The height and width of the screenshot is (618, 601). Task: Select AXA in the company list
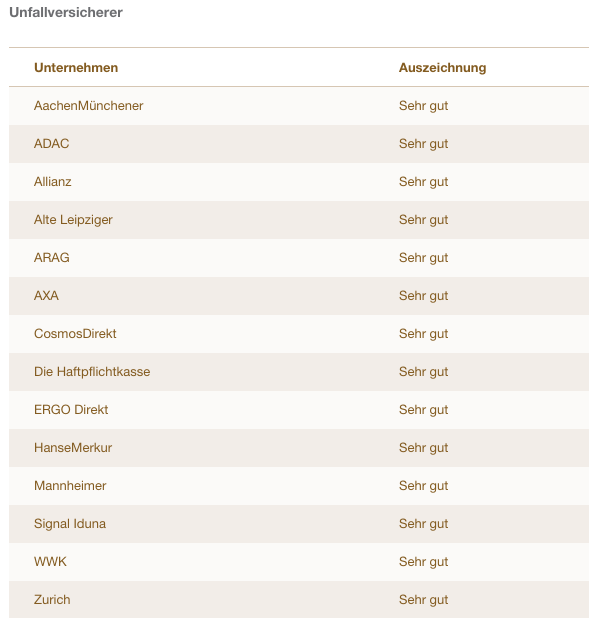point(46,296)
